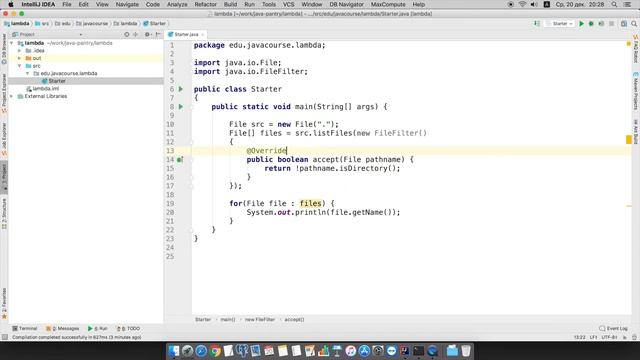640x360 pixels.
Task: Open the Navigate menu
Action: (127, 4)
